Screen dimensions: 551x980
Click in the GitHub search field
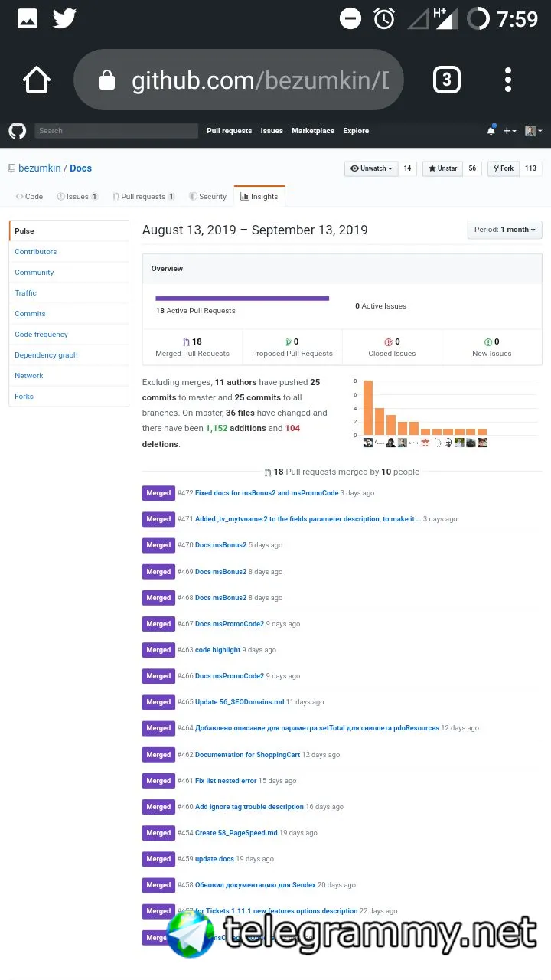click(116, 131)
